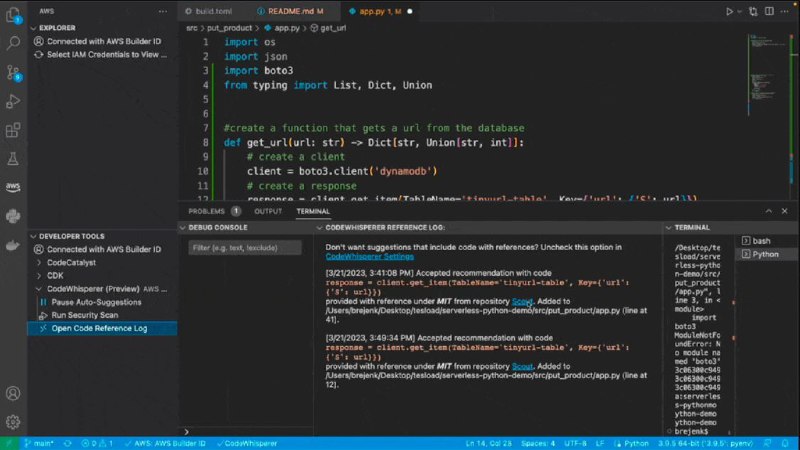Open the Source Control view
This screenshot has width=800, height=450.
[x=14, y=73]
